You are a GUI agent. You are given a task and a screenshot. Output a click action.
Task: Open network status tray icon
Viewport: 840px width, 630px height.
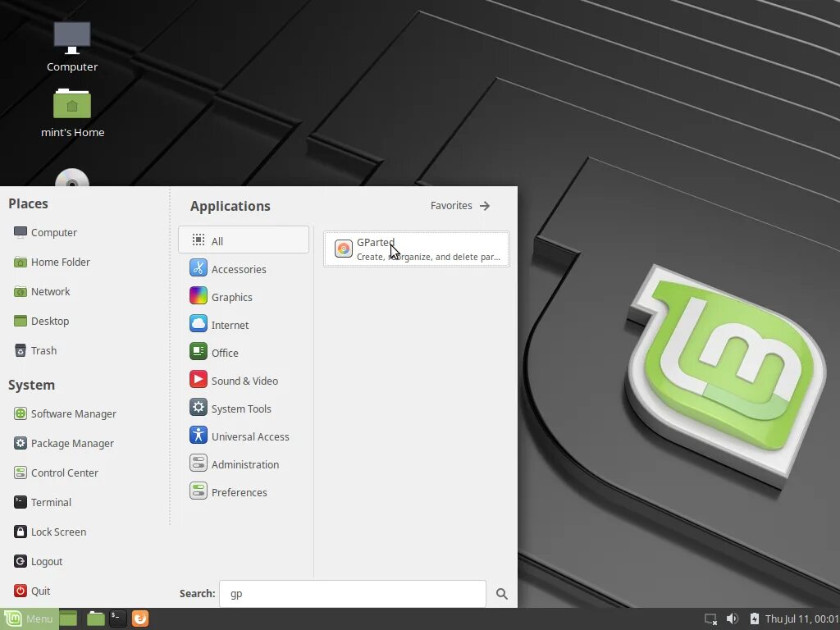click(710, 619)
